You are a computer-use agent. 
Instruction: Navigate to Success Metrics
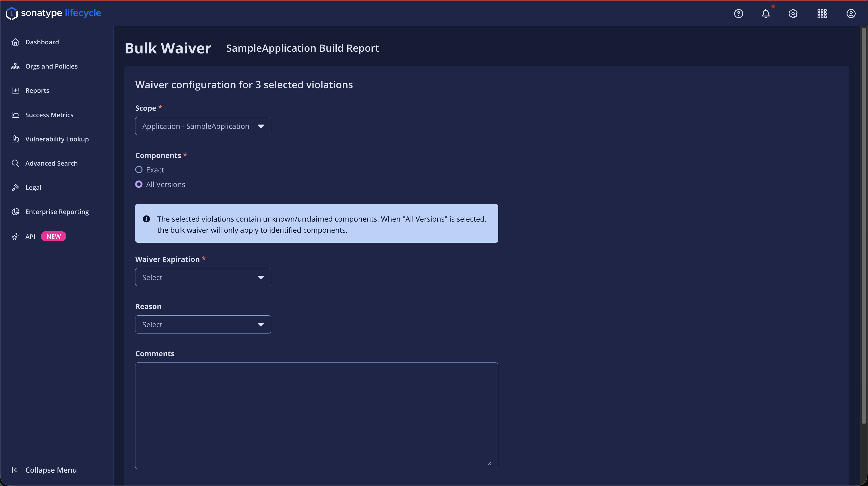(x=49, y=115)
